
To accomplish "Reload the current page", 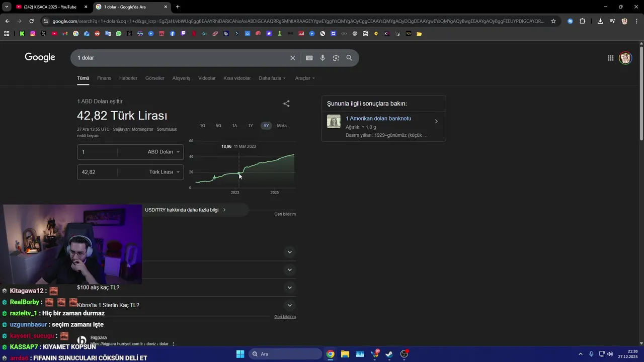I will (x=31, y=21).
